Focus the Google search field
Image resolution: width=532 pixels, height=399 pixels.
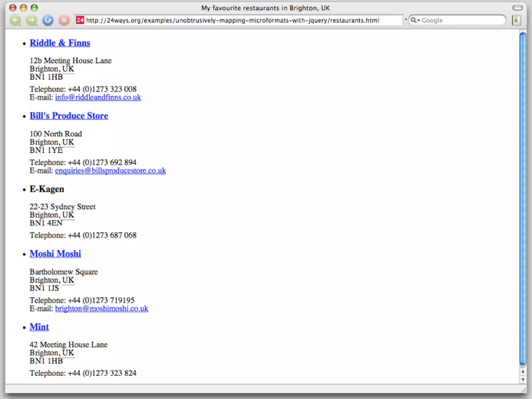[457, 20]
